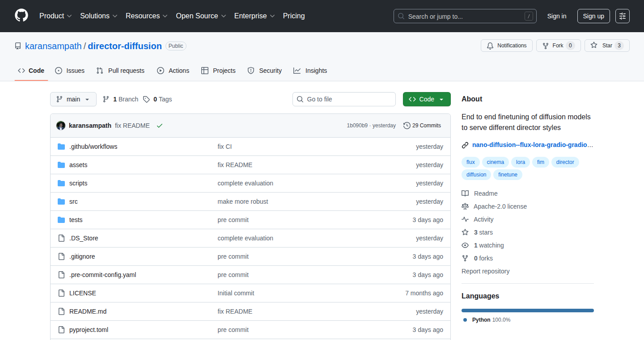Viewport: 644px width, 340px height.
Task: Open the scripts folder
Action: coord(78,183)
